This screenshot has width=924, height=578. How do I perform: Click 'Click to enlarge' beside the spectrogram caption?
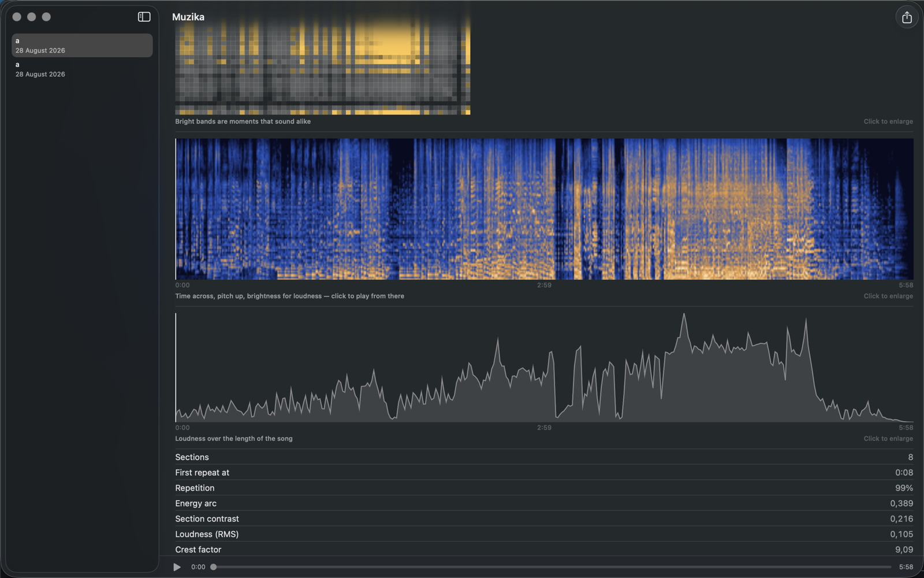click(x=888, y=296)
